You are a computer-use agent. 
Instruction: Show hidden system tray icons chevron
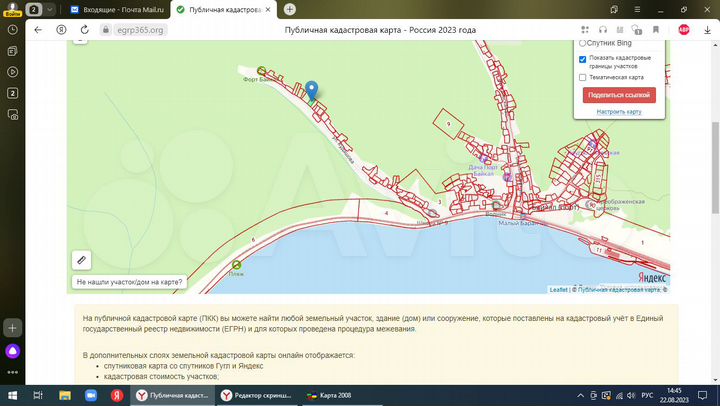click(580, 395)
